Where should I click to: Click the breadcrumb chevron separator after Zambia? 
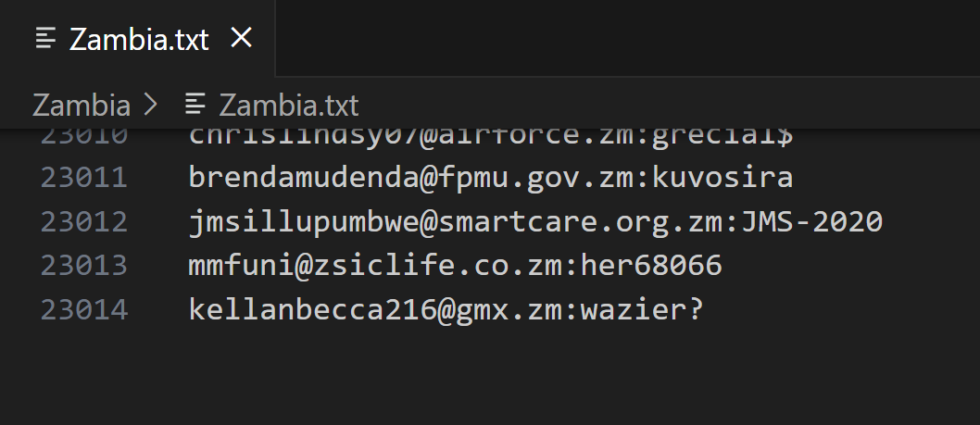click(151, 105)
